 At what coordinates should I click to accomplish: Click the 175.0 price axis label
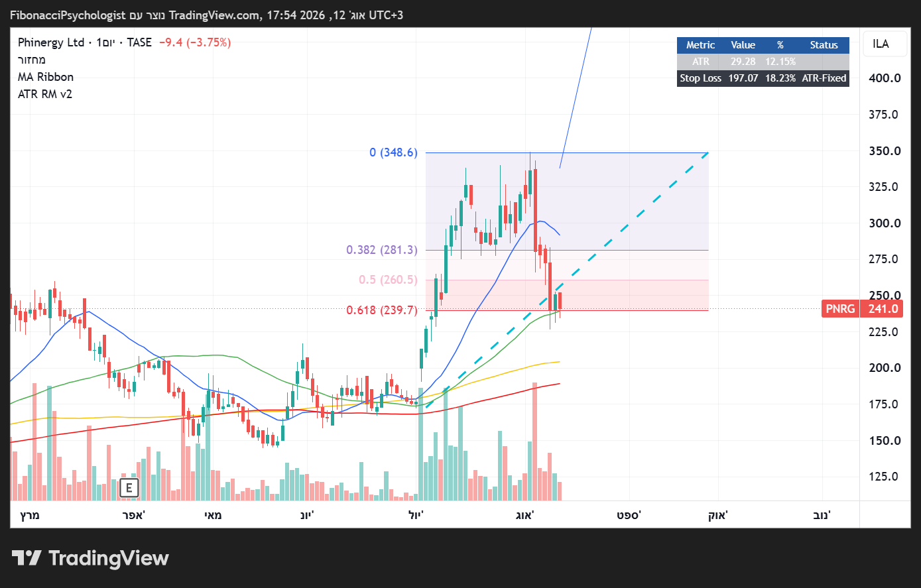[x=885, y=404]
